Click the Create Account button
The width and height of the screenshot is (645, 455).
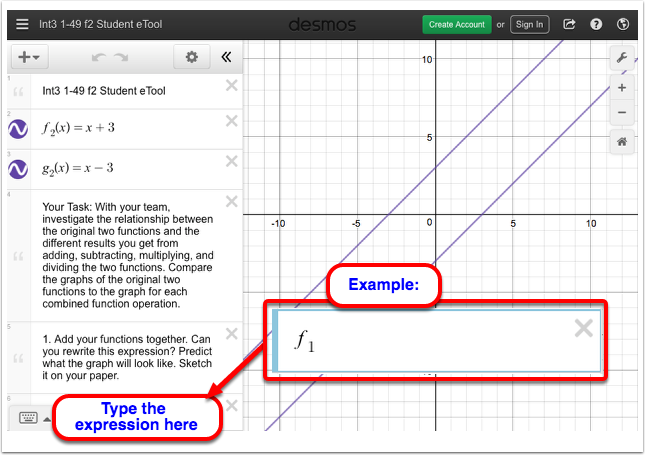pos(457,25)
